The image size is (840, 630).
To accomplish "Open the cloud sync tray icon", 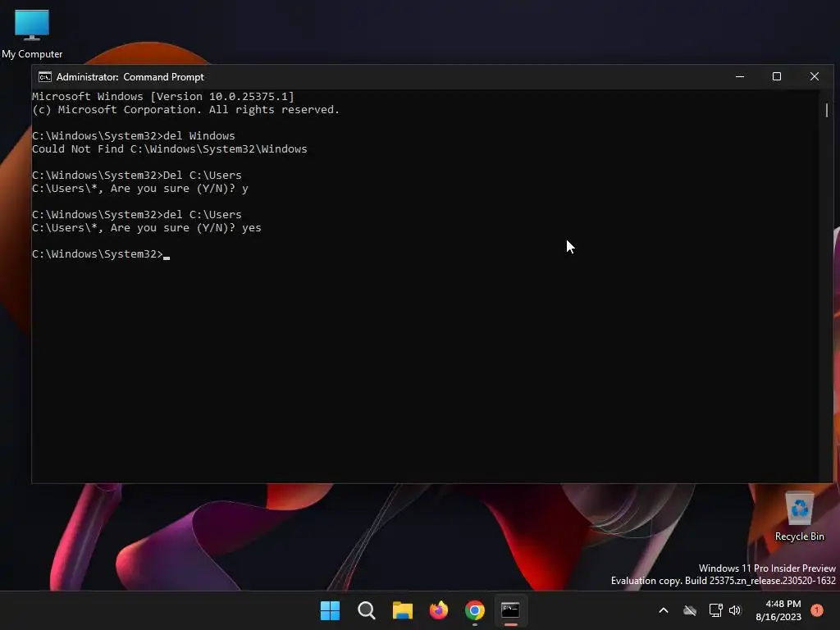I will 690,610.
